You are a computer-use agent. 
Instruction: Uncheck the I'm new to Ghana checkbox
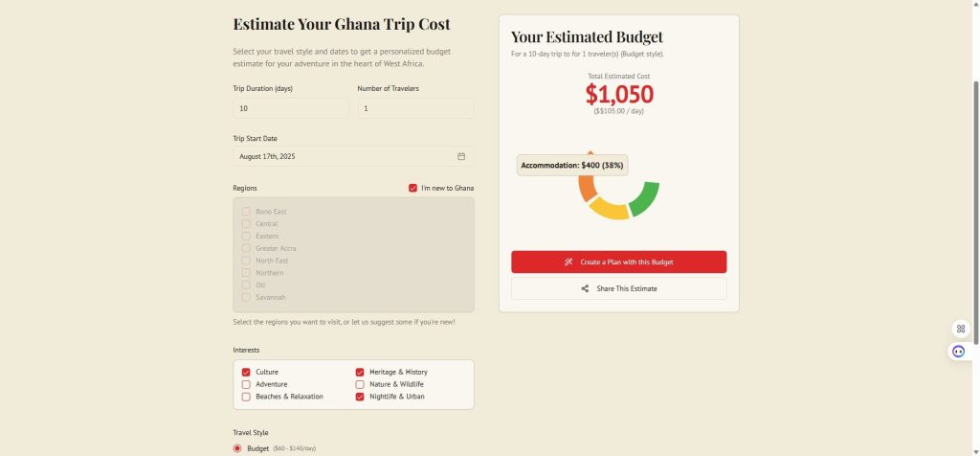[412, 189]
